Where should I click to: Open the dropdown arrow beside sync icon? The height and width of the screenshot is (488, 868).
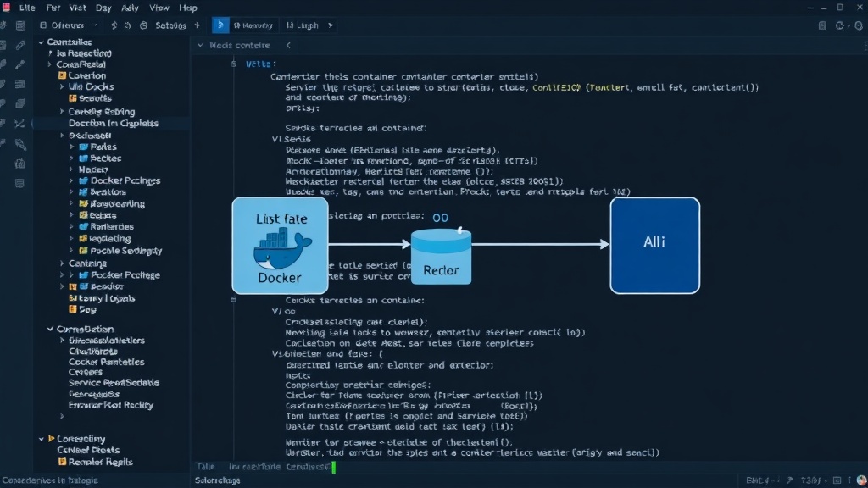click(848, 26)
